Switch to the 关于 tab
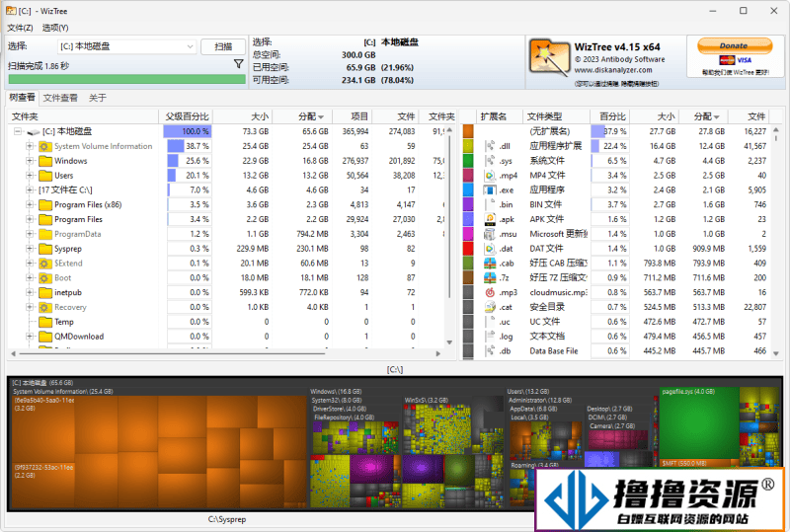This screenshot has height=532, width=790. pyautogui.click(x=98, y=98)
